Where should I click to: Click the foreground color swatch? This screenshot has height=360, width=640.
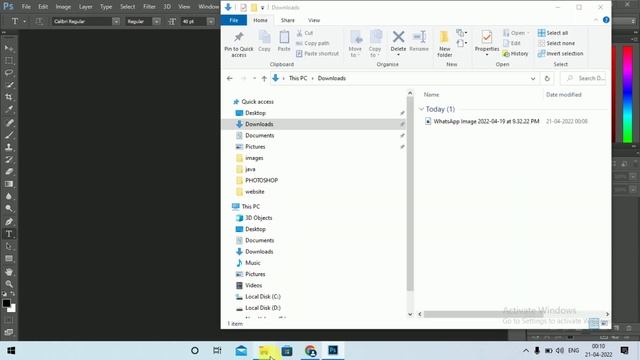[6, 303]
